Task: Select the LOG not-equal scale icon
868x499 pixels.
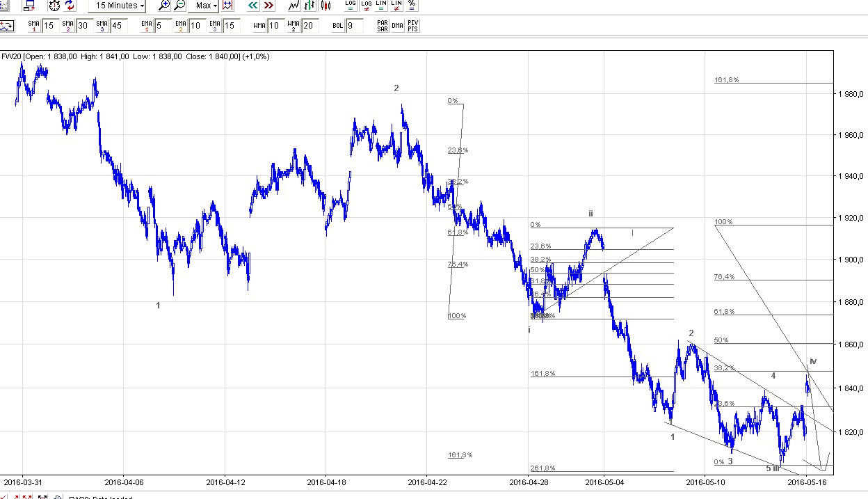Action: [366, 6]
